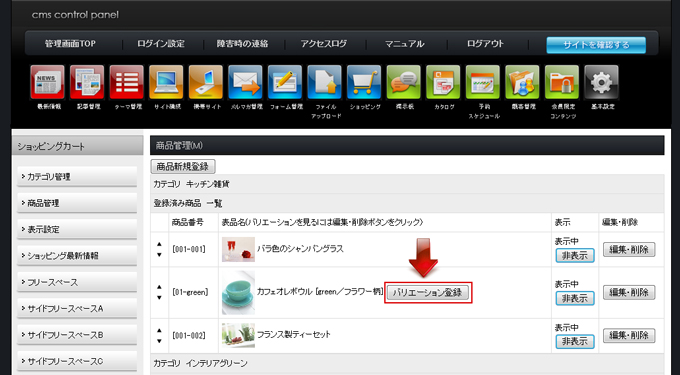Click the blue サイトを確認する button

596,45
